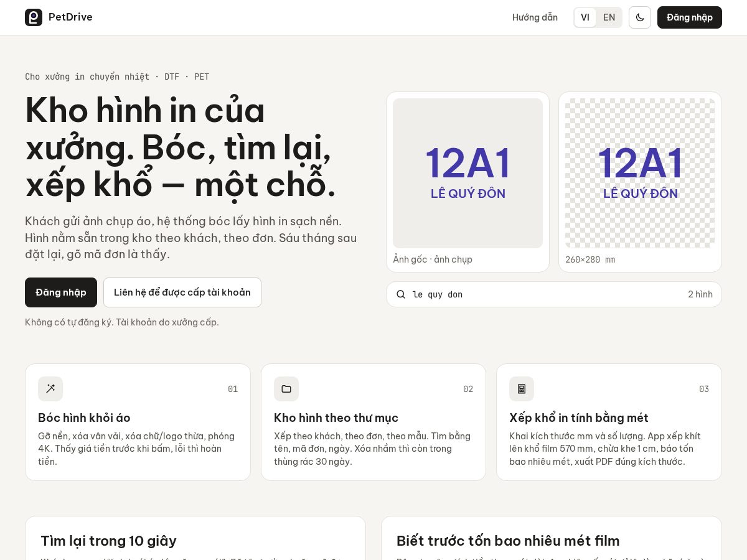Click the '260×280 mm' size label
The height and width of the screenshot is (560, 747).
coord(590,259)
